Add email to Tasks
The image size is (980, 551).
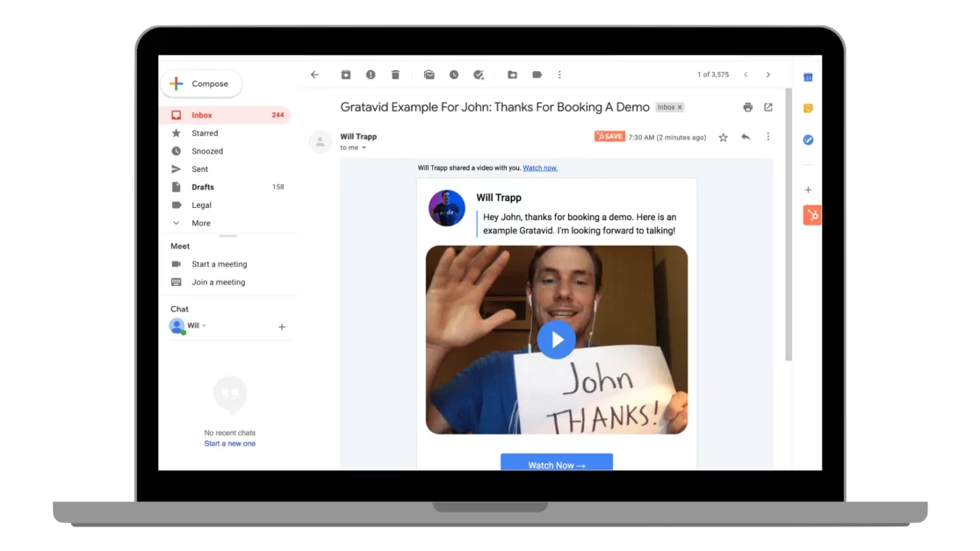pyautogui.click(x=479, y=75)
